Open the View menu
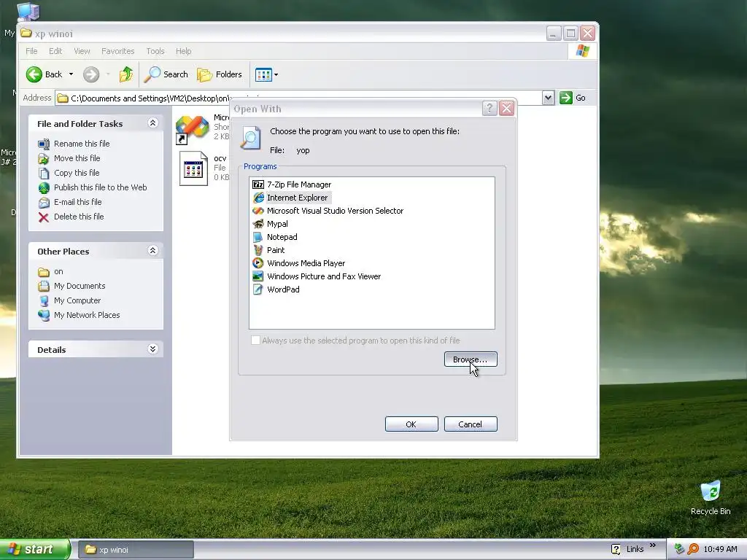The height and width of the screenshot is (560, 747). 82,51
